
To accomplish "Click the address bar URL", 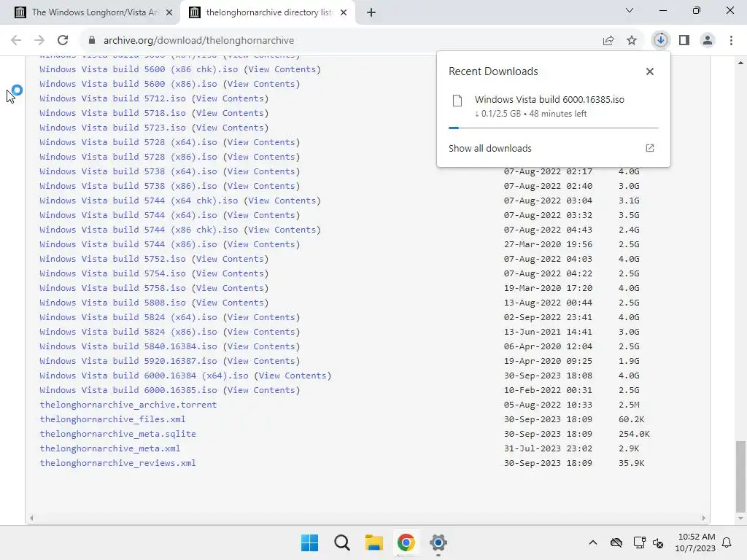I will point(198,41).
